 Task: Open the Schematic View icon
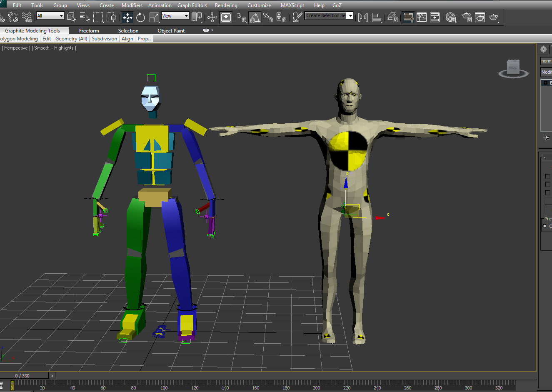pyautogui.click(x=435, y=17)
